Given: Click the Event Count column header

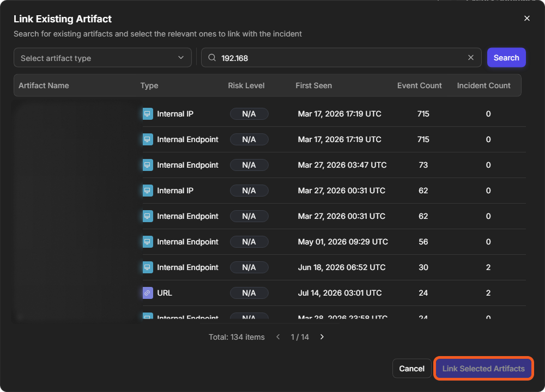Looking at the screenshot, I should [419, 85].
